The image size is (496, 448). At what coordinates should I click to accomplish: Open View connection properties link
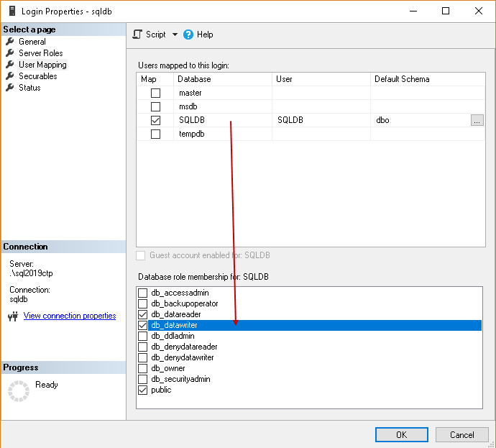(70, 316)
